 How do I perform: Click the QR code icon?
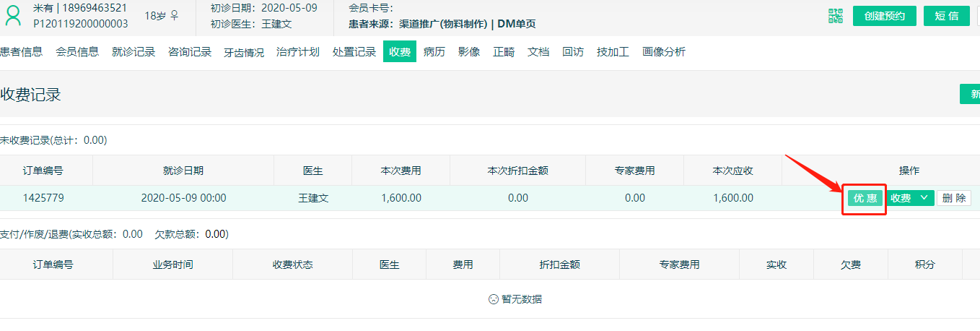point(835,16)
